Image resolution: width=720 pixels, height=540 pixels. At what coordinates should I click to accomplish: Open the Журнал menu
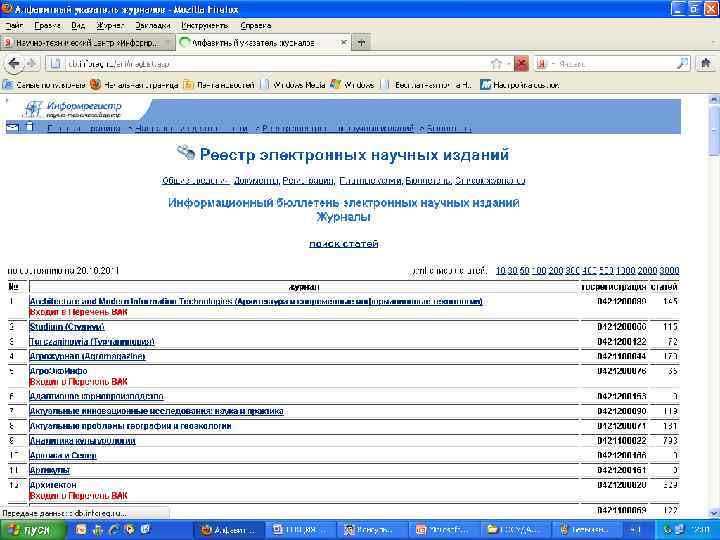tap(110, 26)
